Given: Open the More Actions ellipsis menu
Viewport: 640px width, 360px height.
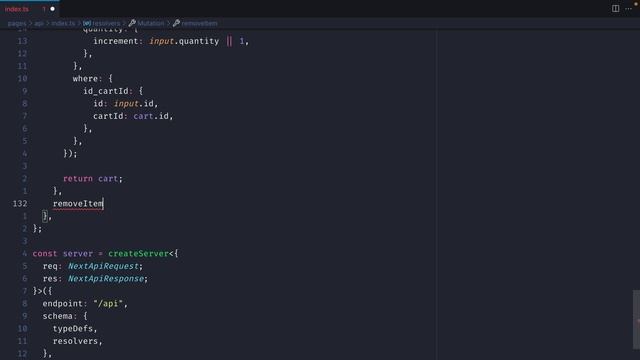Looking at the screenshot, I should click(x=628, y=9).
